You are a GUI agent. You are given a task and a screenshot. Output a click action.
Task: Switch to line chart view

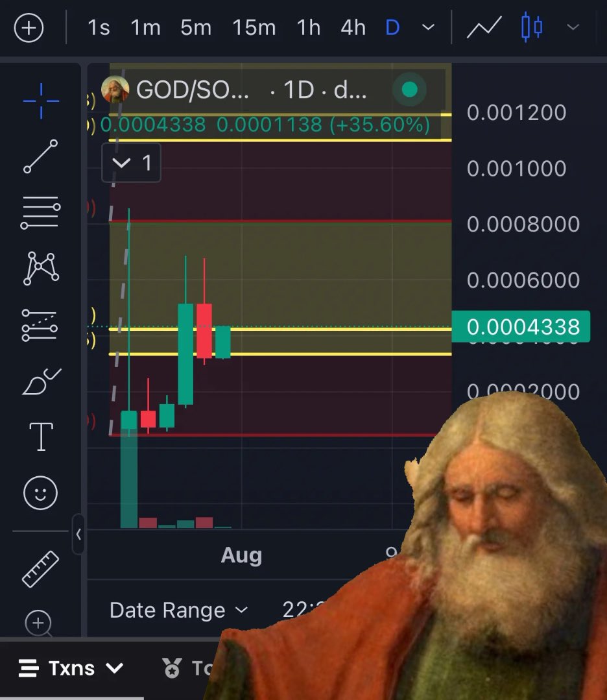(x=483, y=27)
